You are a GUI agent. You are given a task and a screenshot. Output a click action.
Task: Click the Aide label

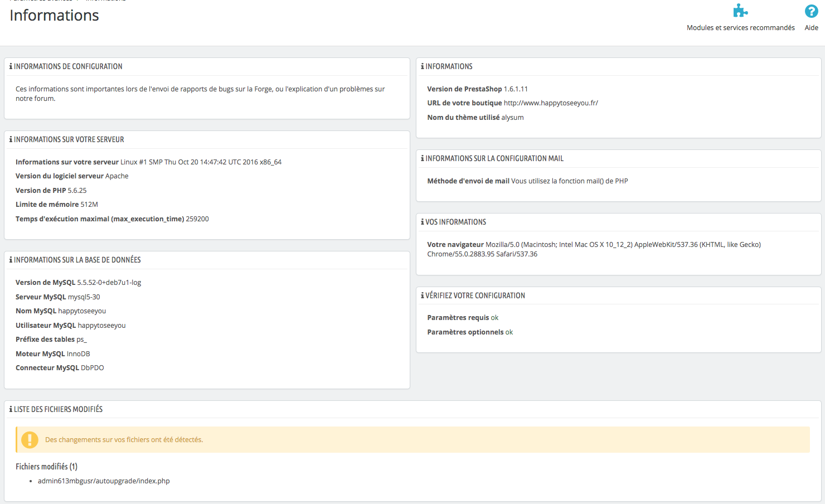[x=811, y=27]
